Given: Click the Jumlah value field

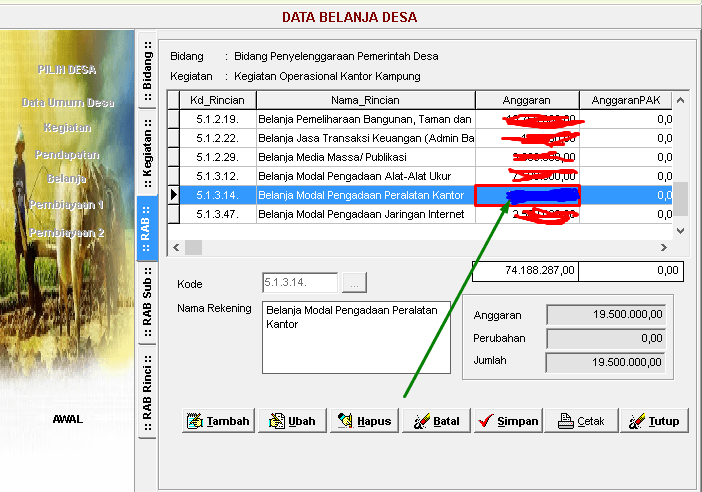Looking at the screenshot, I should point(606,362).
